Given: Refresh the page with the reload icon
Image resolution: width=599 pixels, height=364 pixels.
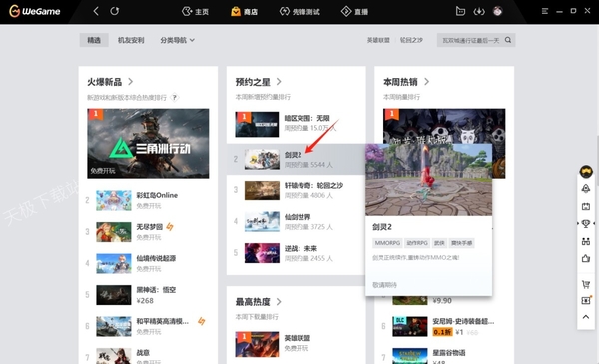Looking at the screenshot, I should coord(114,11).
